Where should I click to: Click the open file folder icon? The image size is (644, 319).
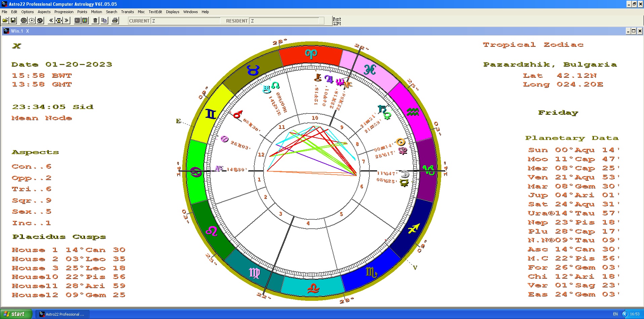pyautogui.click(x=5, y=21)
